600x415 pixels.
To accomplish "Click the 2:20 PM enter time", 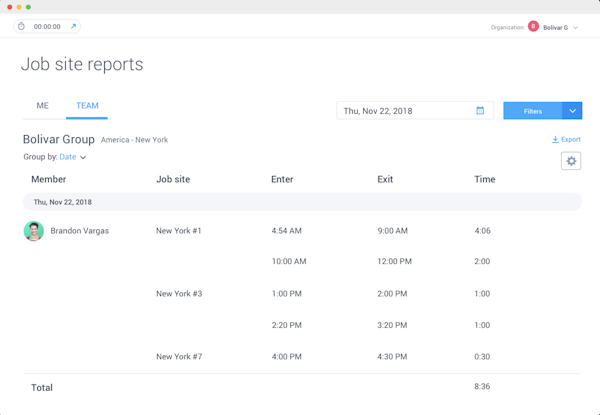I will pyautogui.click(x=287, y=325).
